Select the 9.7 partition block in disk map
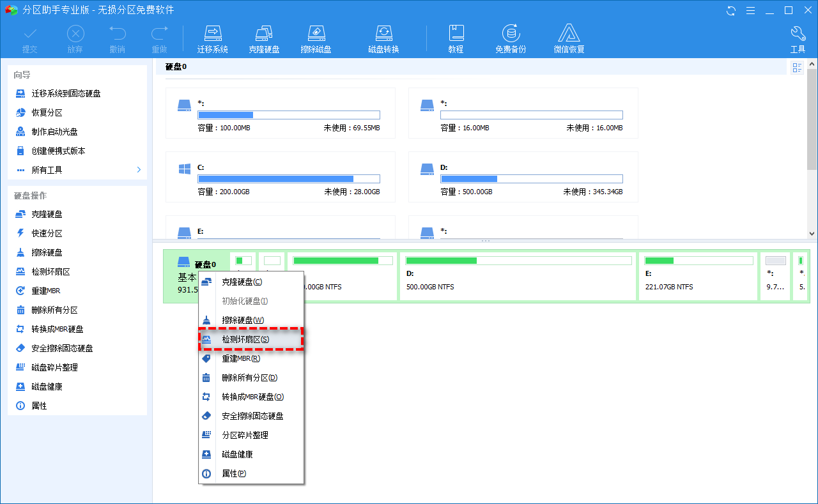Image resolution: width=818 pixels, height=504 pixels. 776,276
